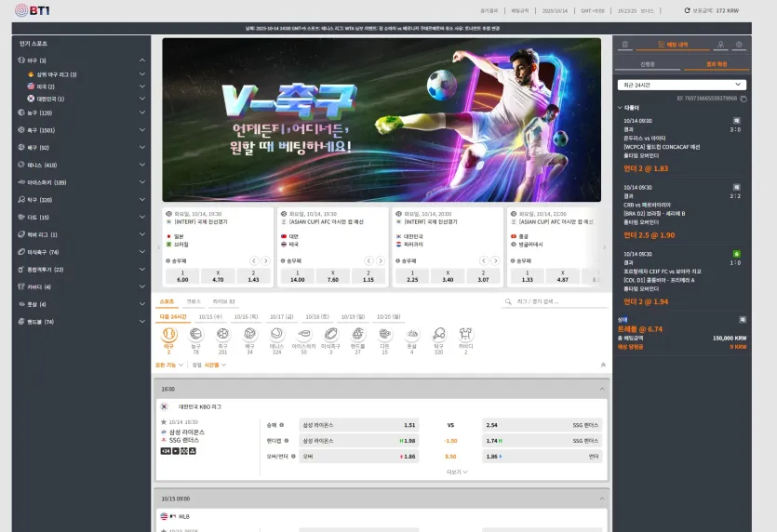The height and width of the screenshot is (532, 777).
Task: Select the basketball icon in the sports filter row
Action: coord(195,334)
